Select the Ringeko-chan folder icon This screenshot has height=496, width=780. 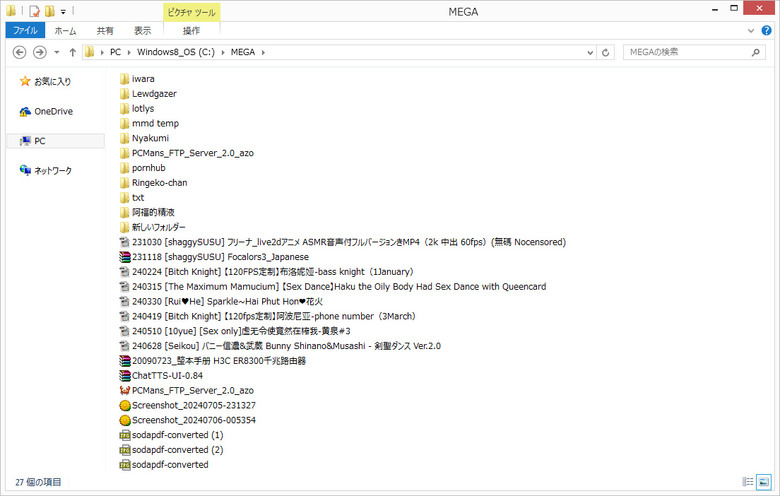(x=124, y=183)
